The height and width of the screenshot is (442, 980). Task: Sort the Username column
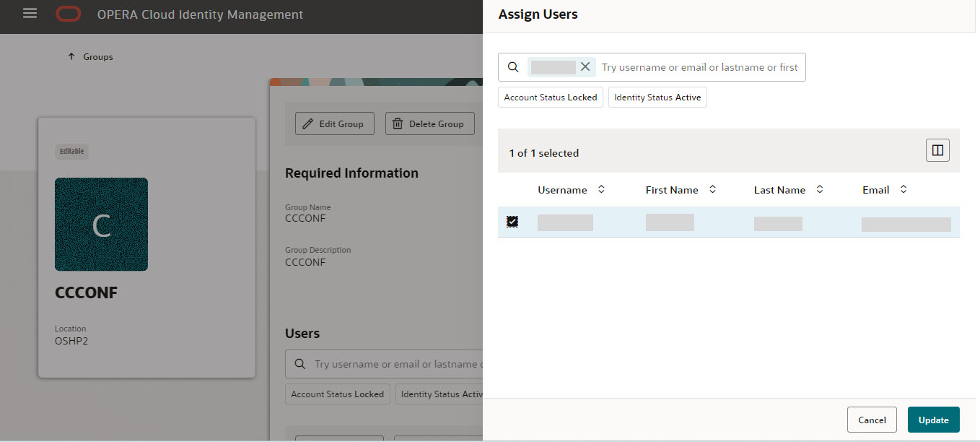click(x=601, y=189)
